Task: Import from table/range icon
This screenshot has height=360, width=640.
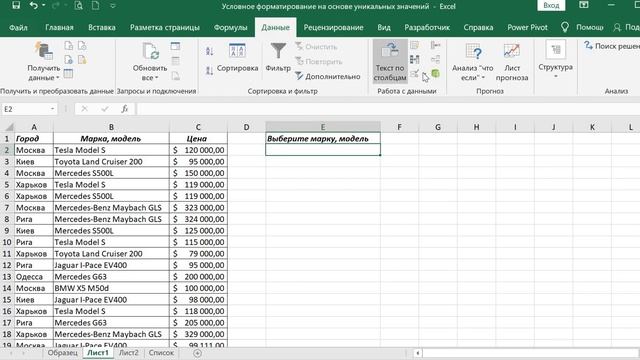Action: (69, 73)
